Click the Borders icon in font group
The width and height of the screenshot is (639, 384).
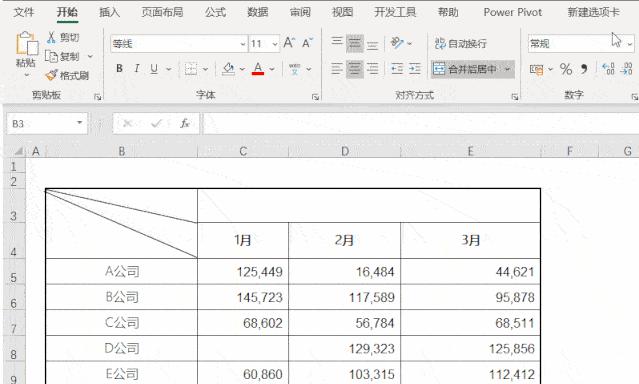tap(191, 69)
